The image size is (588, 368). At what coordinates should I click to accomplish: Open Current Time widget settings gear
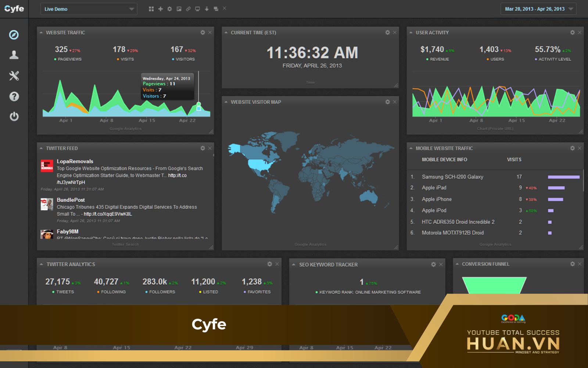click(387, 32)
